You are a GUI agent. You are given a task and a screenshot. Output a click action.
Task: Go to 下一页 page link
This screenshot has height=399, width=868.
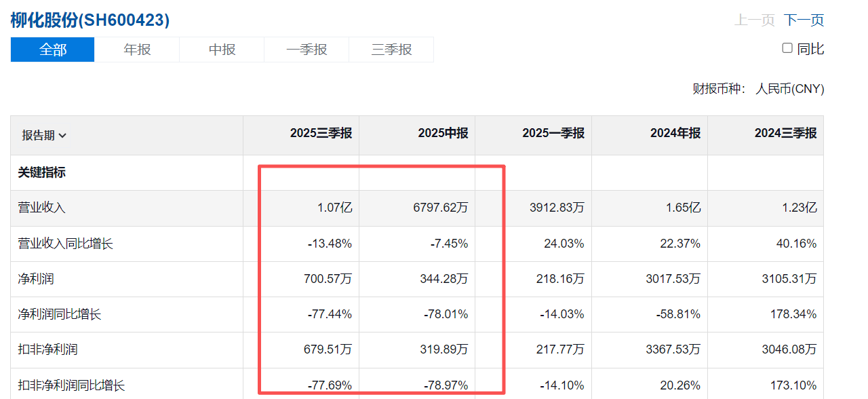804,20
